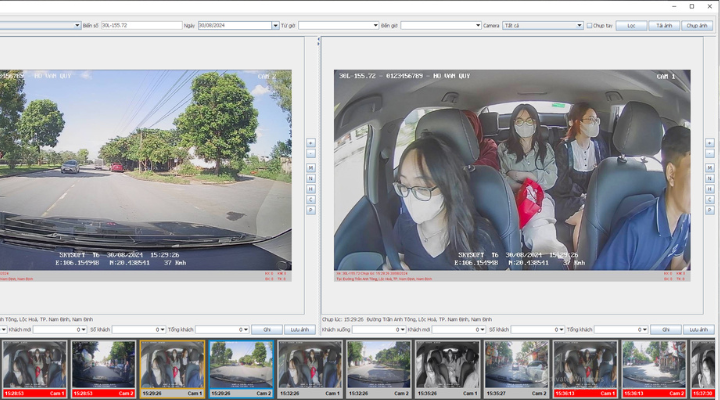Image resolution: width=720 pixels, height=400 pixels.
Task: Click the N button beside the Cam 1 image
Action: (x=709, y=179)
